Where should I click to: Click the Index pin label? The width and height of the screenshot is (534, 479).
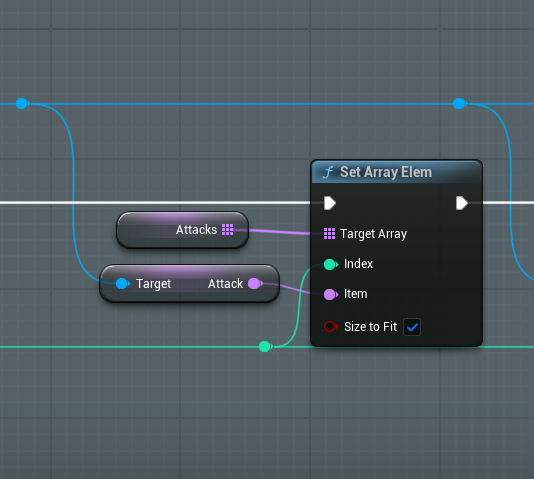(x=358, y=264)
